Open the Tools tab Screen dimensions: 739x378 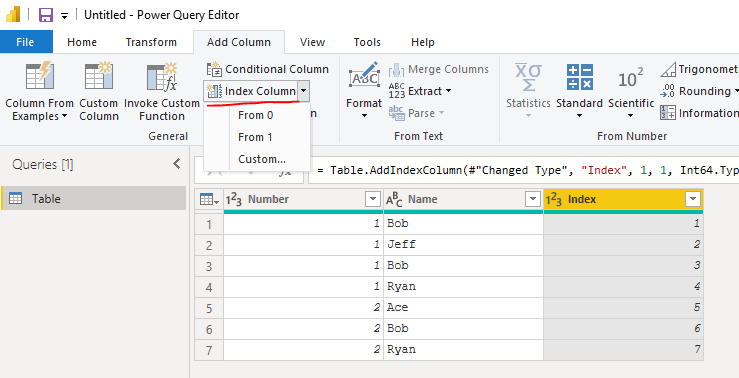pos(367,42)
